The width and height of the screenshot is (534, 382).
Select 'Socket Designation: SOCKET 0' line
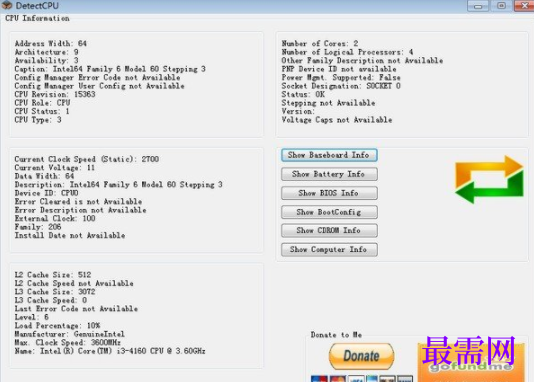[341, 86]
